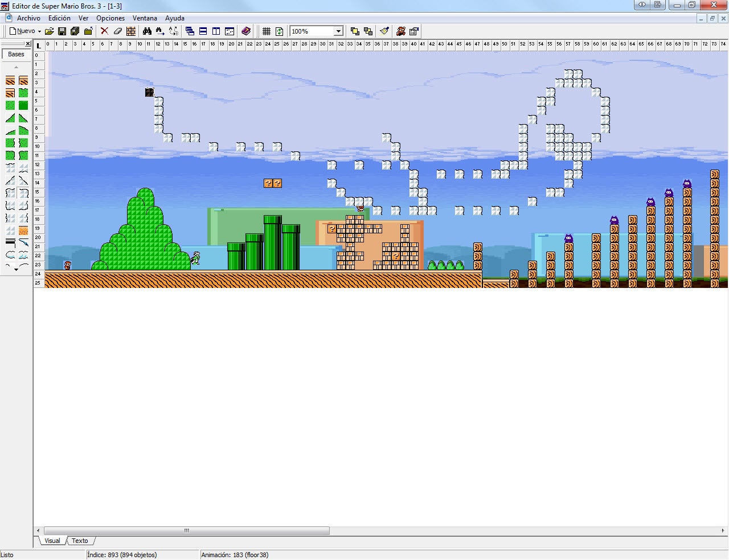Select the Bases palette category
The width and height of the screenshot is (729, 560).
pos(16,55)
